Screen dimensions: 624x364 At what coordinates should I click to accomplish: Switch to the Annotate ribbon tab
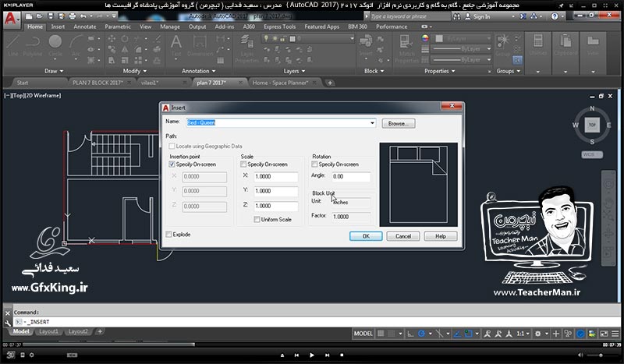pos(85,27)
